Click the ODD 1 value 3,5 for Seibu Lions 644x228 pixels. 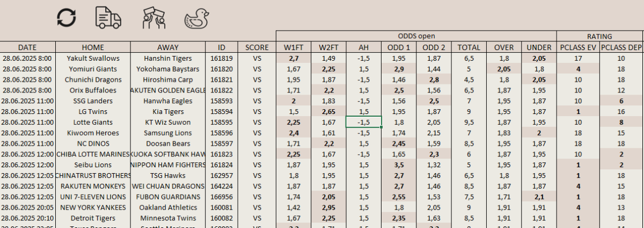(x=399, y=165)
